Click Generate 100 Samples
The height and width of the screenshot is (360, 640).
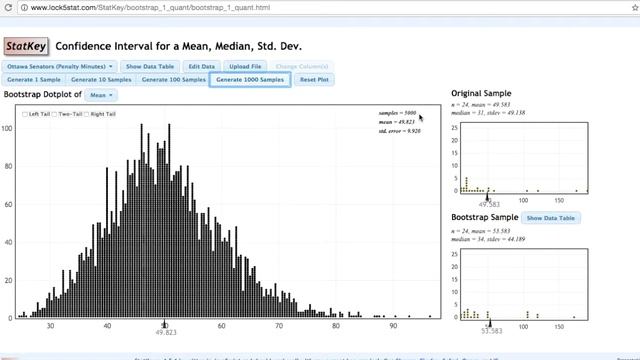pyautogui.click(x=173, y=80)
